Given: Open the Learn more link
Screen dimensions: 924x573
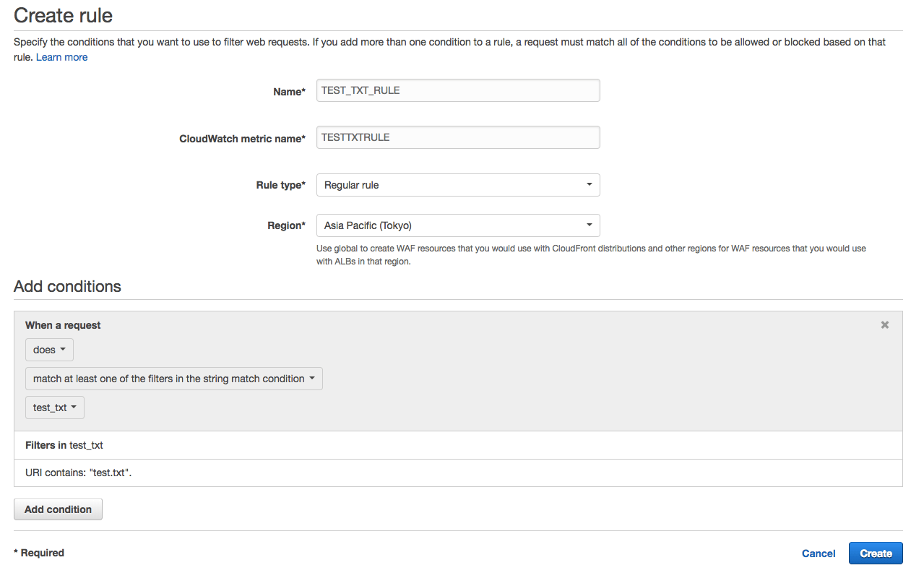Looking at the screenshot, I should coord(61,57).
